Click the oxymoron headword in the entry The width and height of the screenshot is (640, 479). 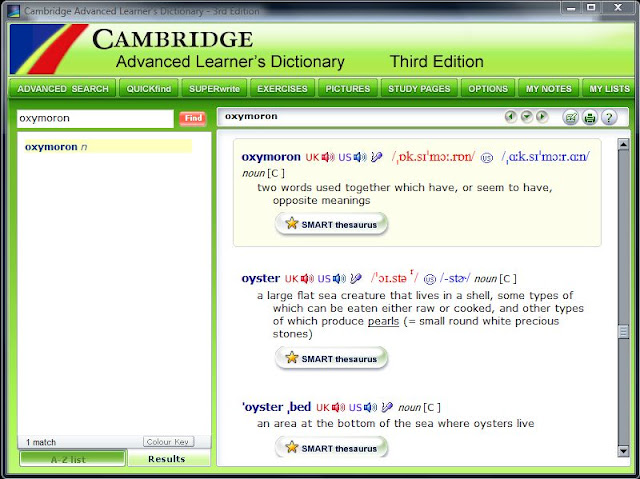click(x=271, y=157)
